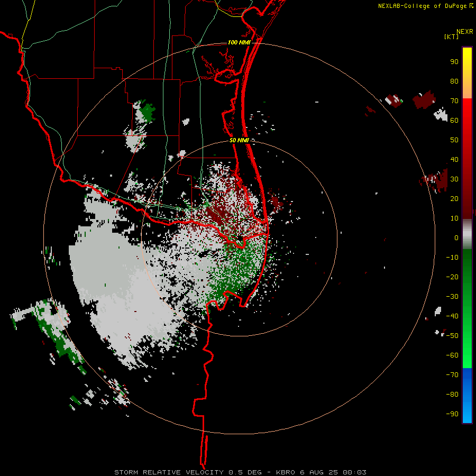Click the -50 value on velocity scale
Viewport: 476px width, 476px height.
coord(452,336)
